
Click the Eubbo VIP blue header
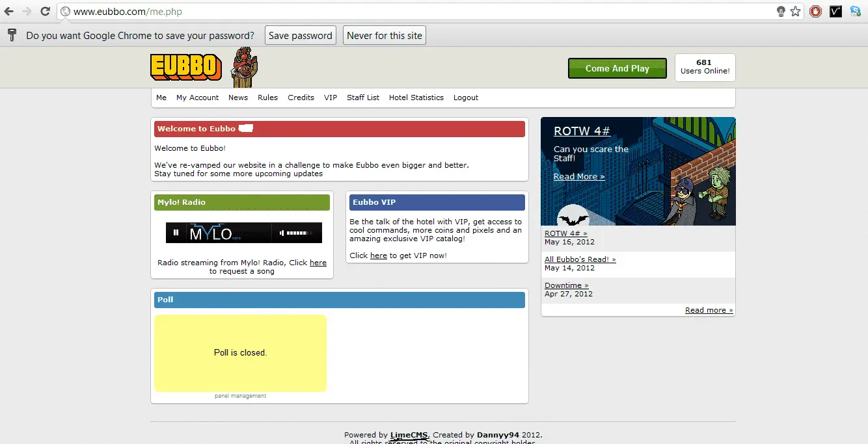point(437,202)
